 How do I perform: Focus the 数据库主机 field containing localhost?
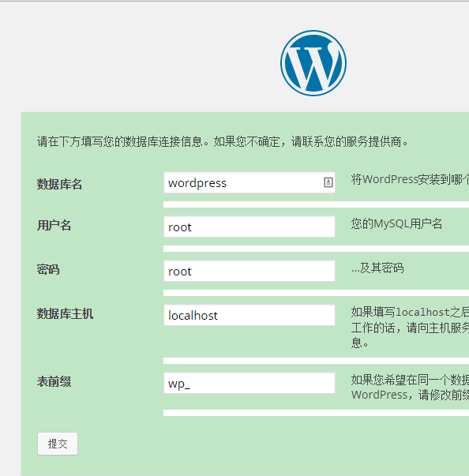(250, 315)
